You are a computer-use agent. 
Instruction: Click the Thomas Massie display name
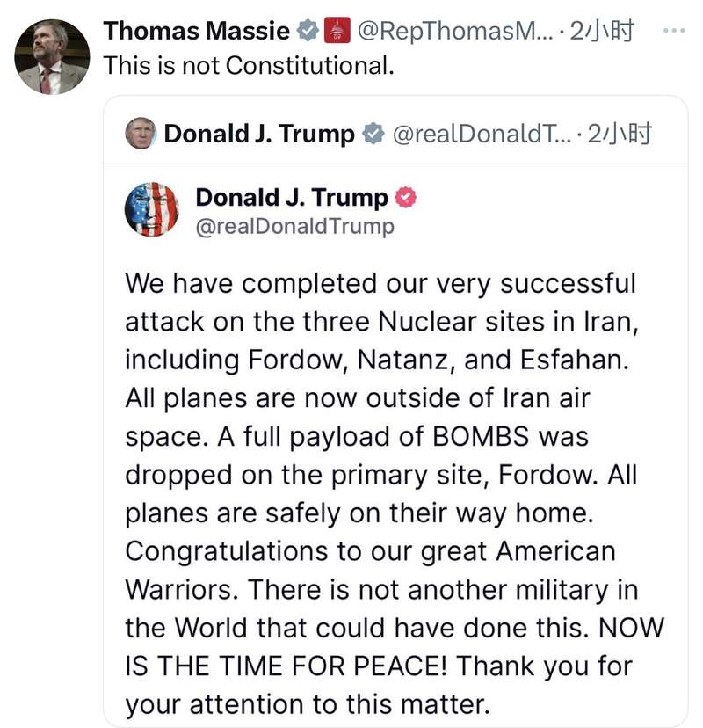tap(196, 32)
